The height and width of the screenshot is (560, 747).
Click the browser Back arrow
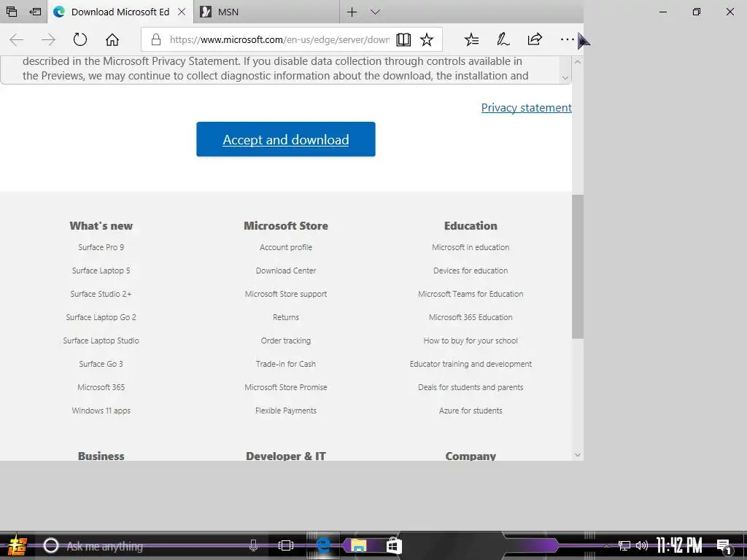pos(17,39)
